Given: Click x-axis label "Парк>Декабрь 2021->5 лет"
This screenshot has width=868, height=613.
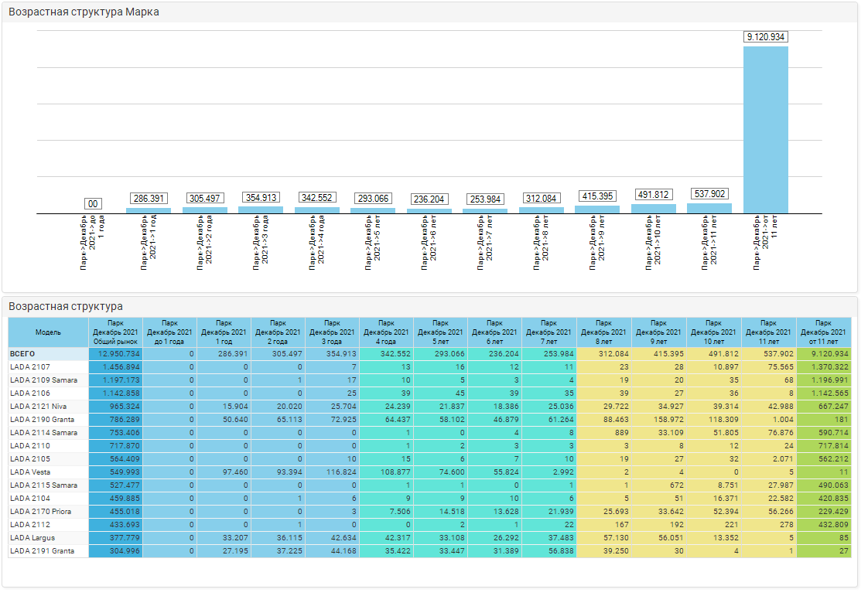Looking at the screenshot, I should point(372,242).
